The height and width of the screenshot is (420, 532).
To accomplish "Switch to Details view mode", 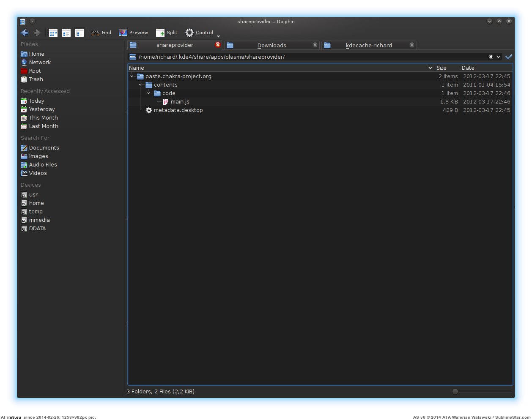I will tap(80, 33).
